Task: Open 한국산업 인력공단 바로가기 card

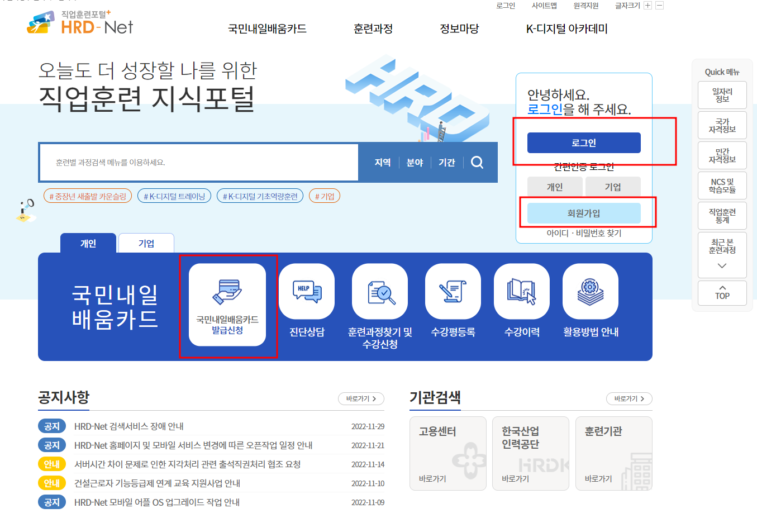Action: click(531, 453)
